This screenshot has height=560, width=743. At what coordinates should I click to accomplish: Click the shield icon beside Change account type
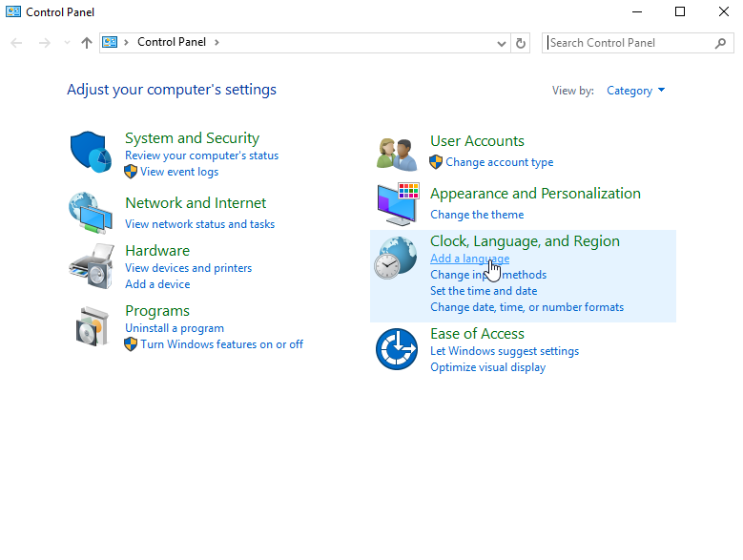436,162
